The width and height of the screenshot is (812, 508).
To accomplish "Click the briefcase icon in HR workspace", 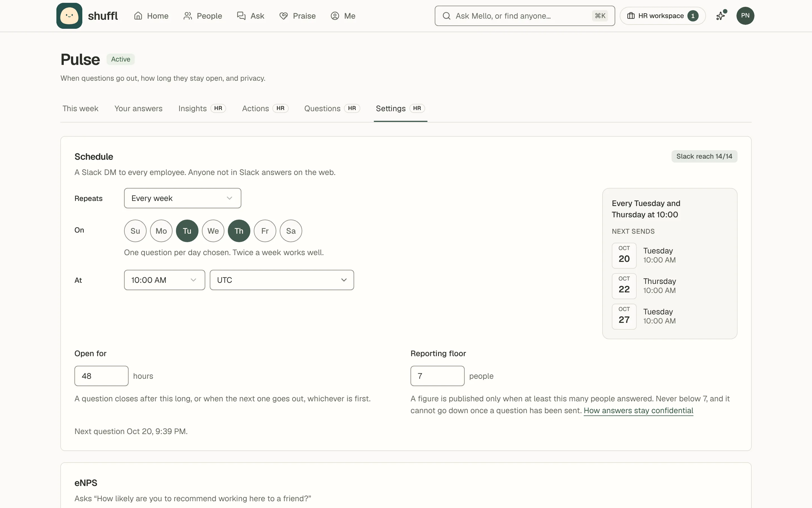I will (631, 16).
